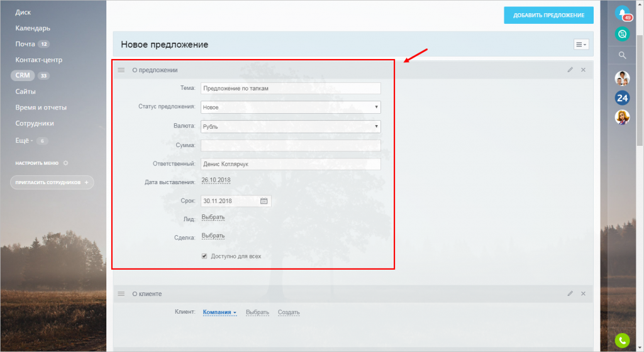
Task: Click the Добавить предложение button
Action: (548, 16)
